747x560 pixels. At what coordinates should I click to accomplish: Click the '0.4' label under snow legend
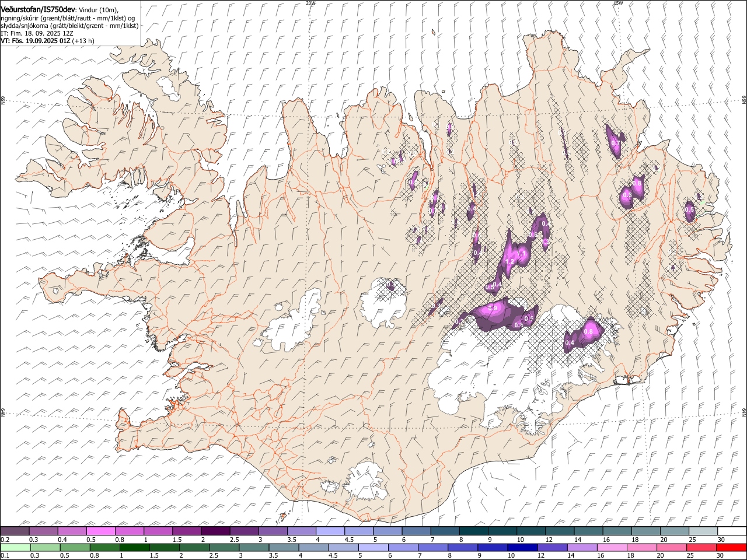62,540
